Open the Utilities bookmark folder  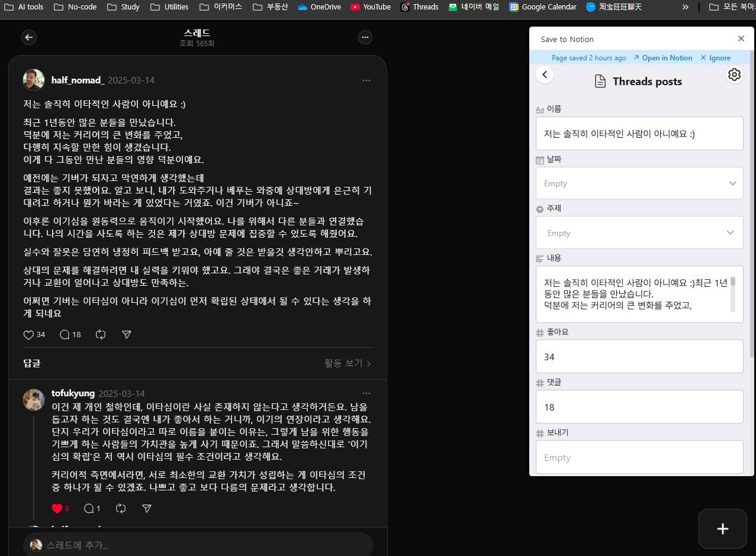pos(169,7)
